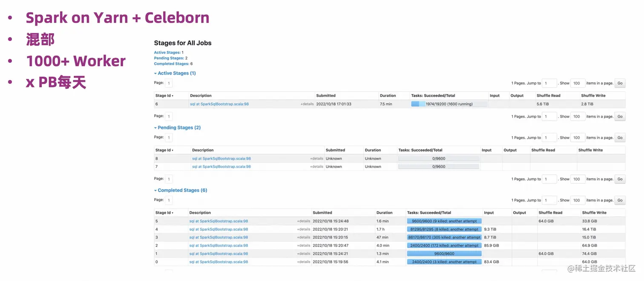Select the '1.7 h' duration cell
This screenshot has height=281, width=644.
pos(381,229)
